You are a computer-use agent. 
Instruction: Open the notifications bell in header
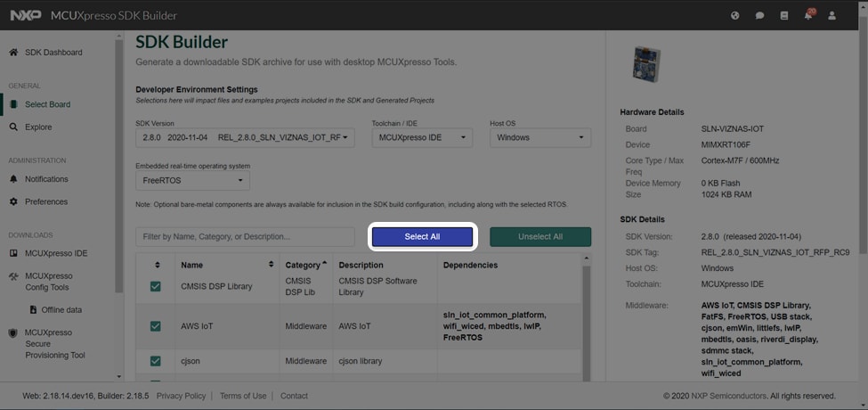(807, 15)
